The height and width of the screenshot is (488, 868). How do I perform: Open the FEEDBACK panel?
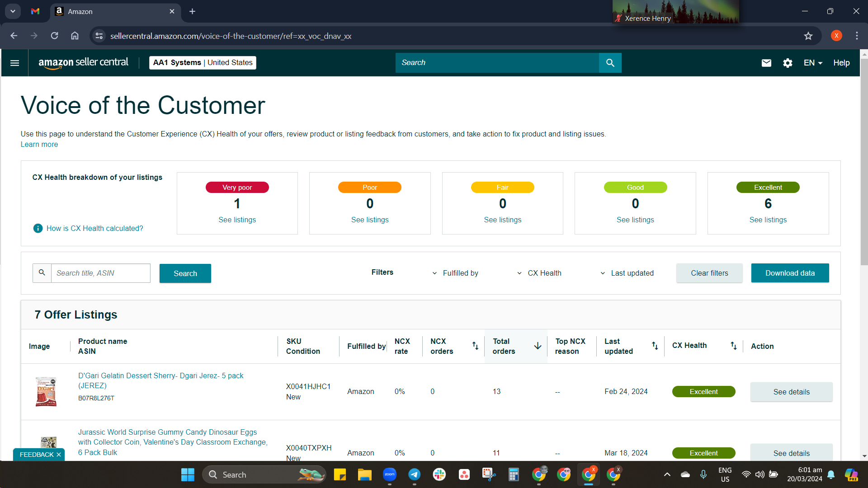tap(37, 455)
